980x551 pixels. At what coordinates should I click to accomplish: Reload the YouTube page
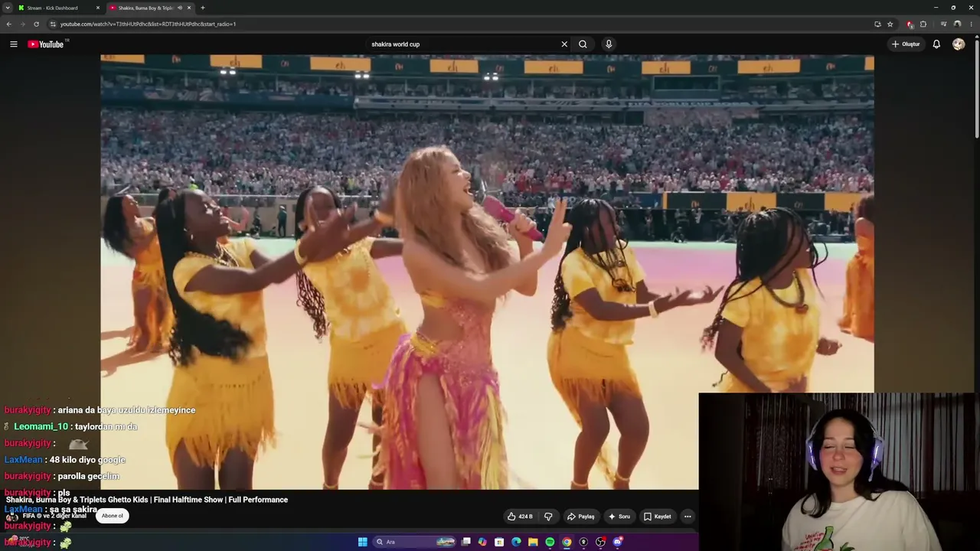click(36, 24)
